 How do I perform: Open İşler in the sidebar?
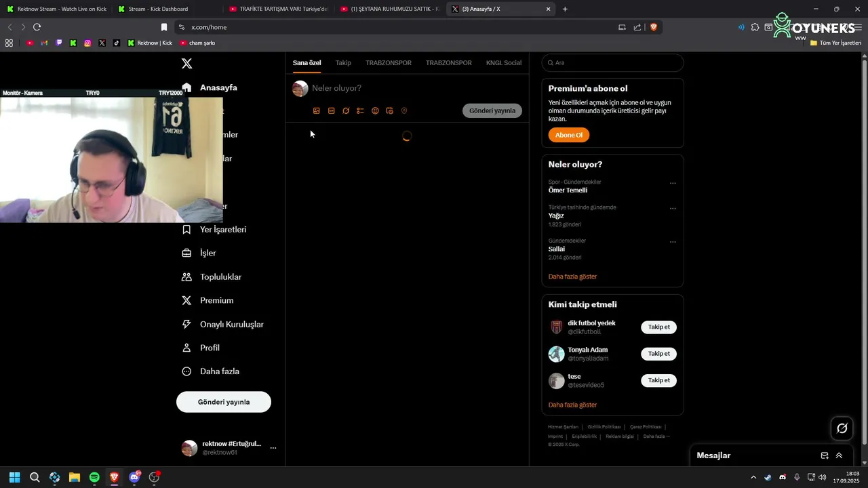(199, 253)
